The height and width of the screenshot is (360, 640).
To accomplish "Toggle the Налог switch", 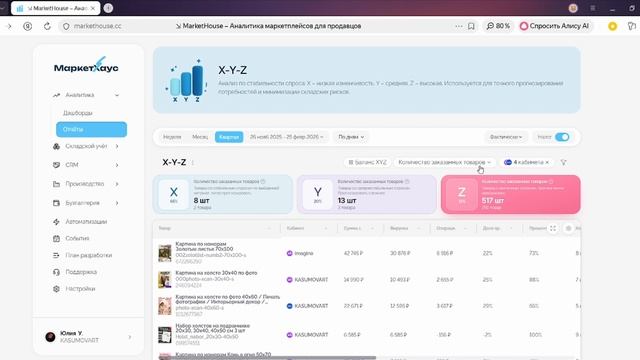I will [x=562, y=137].
